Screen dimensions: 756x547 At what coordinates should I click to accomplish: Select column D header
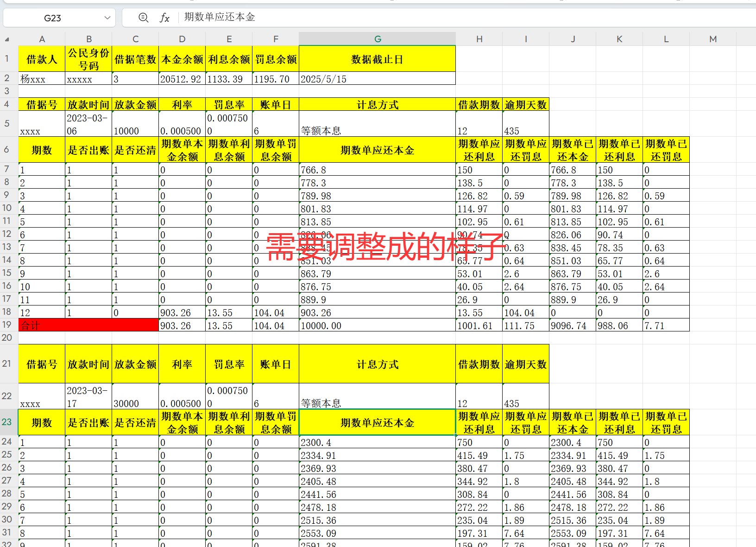pyautogui.click(x=182, y=39)
